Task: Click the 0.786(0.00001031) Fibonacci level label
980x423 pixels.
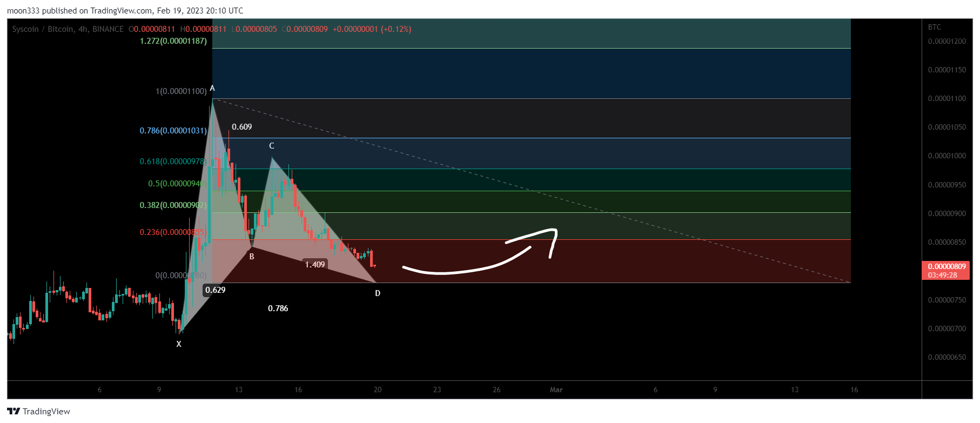Action: pos(173,131)
